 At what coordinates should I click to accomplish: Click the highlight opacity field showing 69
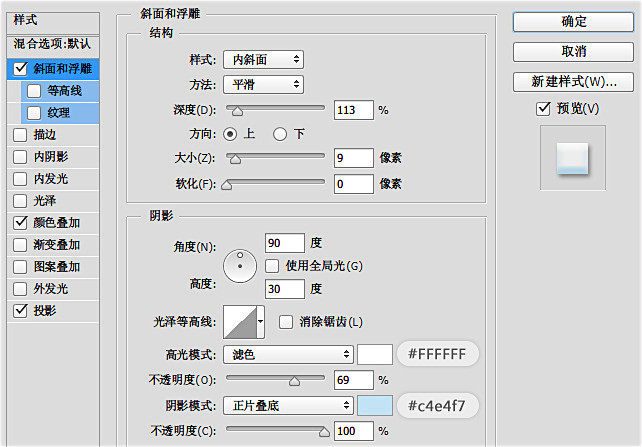(x=354, y=380)
